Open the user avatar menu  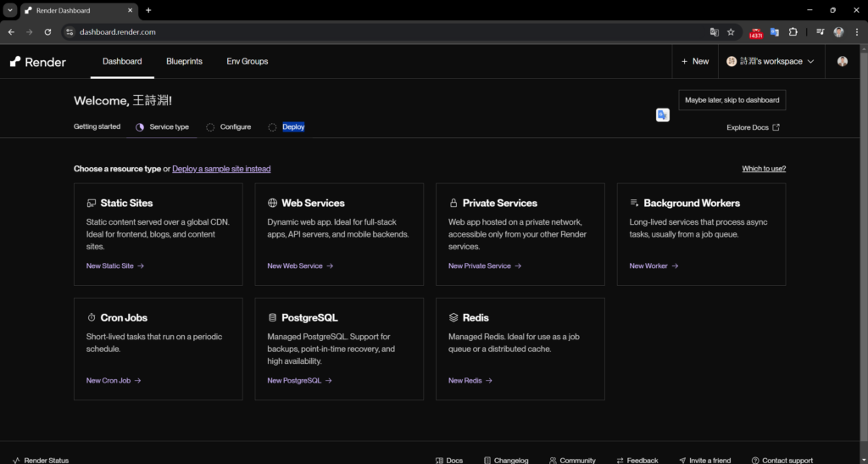point(842,62)
